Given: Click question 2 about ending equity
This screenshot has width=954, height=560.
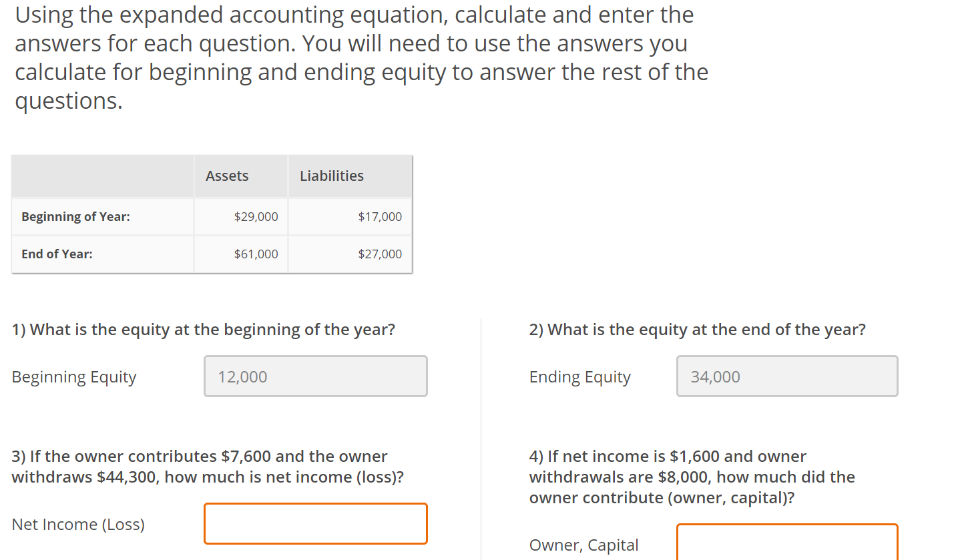Looking at the screenshot, I should click(697, 329).
